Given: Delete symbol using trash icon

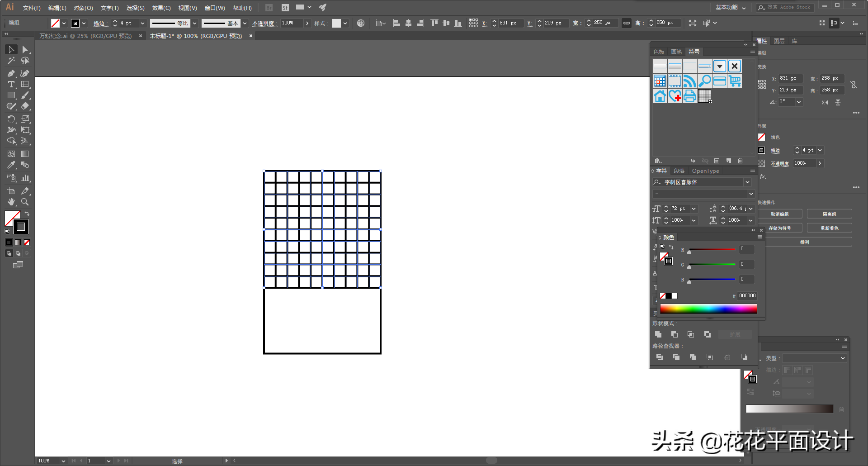Looking at the screenshot, I should click(x=741, y=161).
